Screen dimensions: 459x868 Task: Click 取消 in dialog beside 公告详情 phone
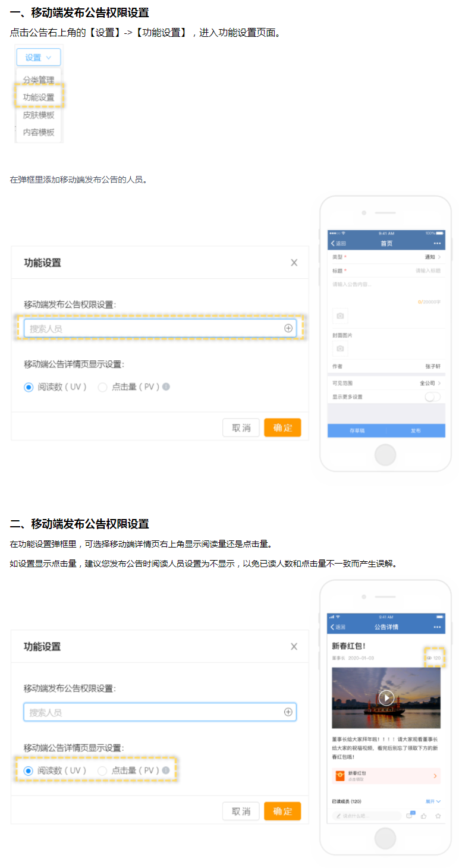(x=241, y=812)
